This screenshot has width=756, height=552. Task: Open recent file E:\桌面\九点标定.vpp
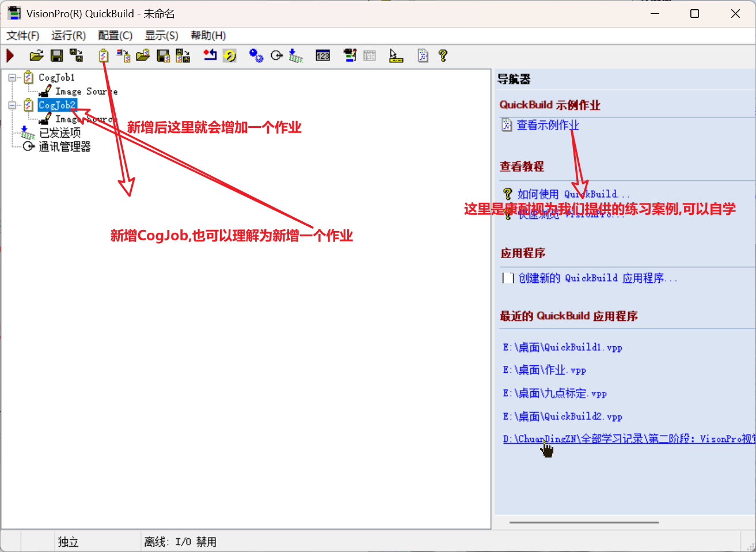(554, 394)
